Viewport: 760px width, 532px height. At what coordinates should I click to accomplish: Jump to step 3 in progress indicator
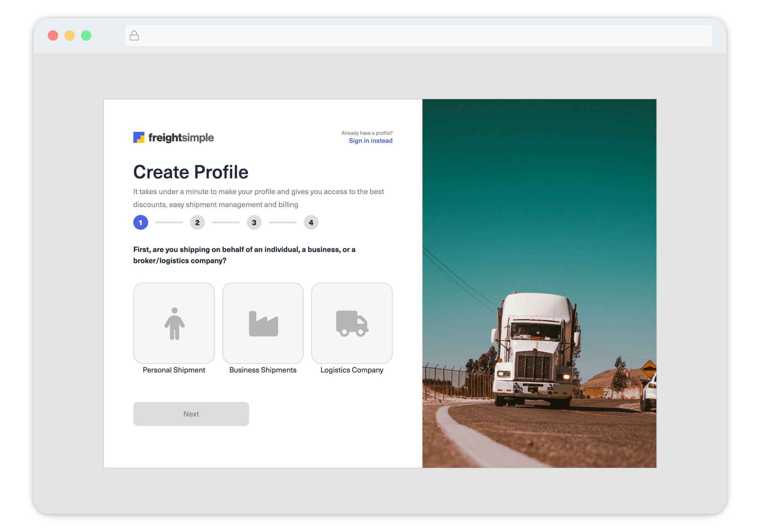coord(254,223)
